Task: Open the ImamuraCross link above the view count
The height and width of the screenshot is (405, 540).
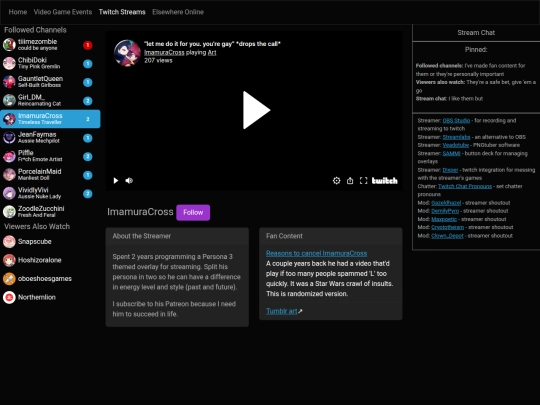Action: (x=164, y=52)
